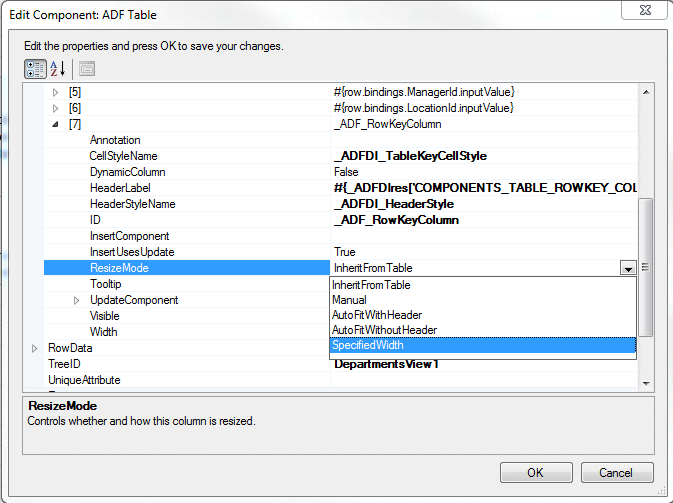Edit the HeaderLabel expression value
673x503 pixels.
pos(484,188)
